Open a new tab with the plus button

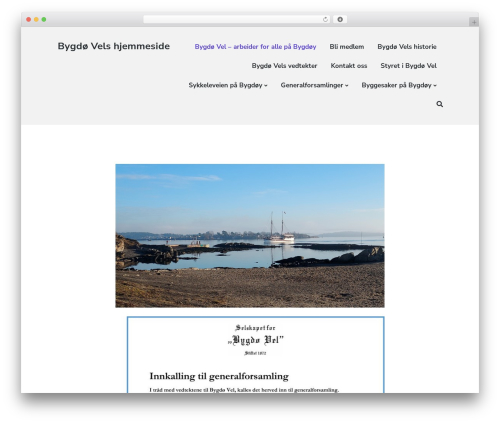(x=474, y=22)
